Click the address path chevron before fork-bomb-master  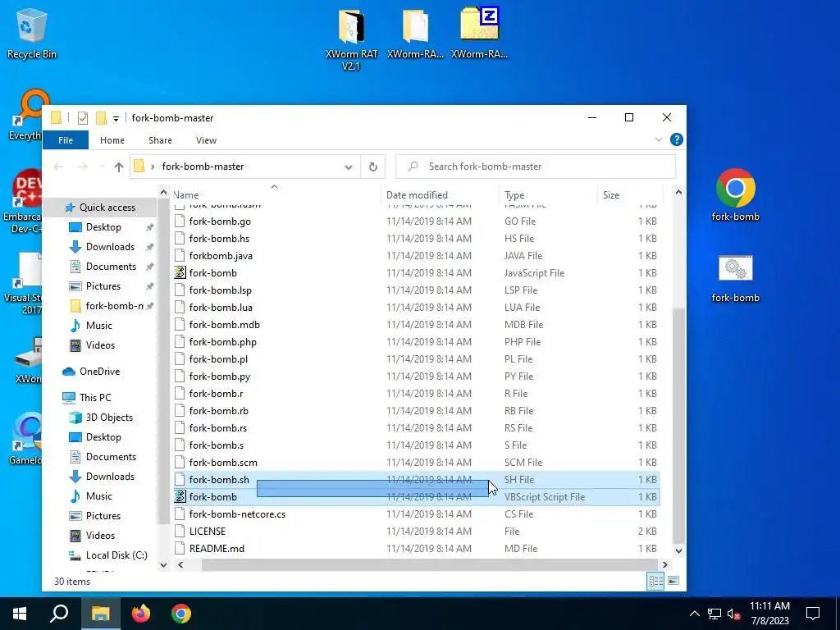153,167
